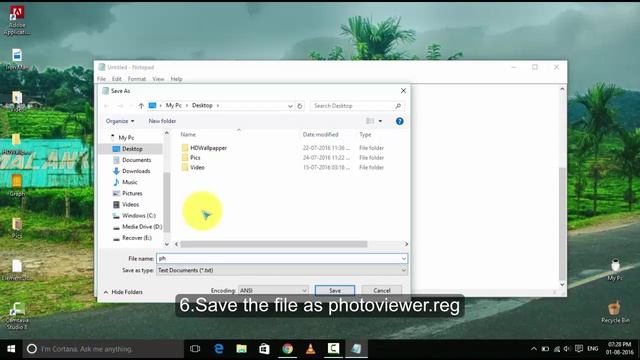Sort by Type column header
640x360 pixels.
(x=365, y=134)
